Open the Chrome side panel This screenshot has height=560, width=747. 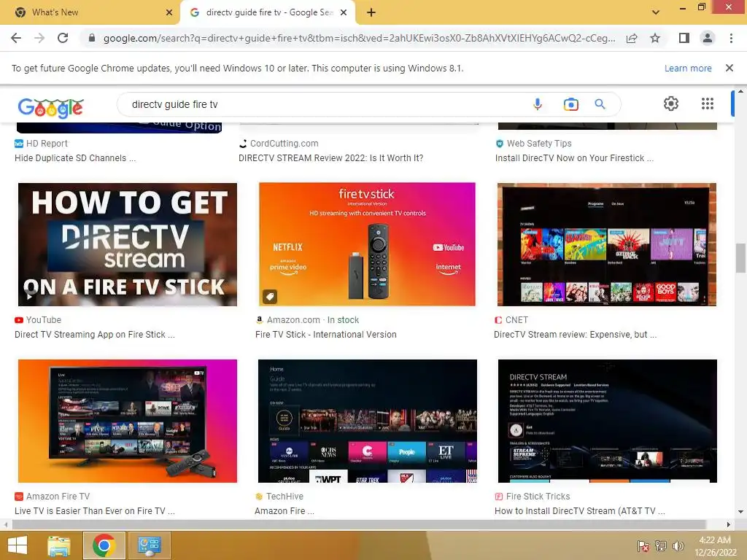[x=684, y=38]
